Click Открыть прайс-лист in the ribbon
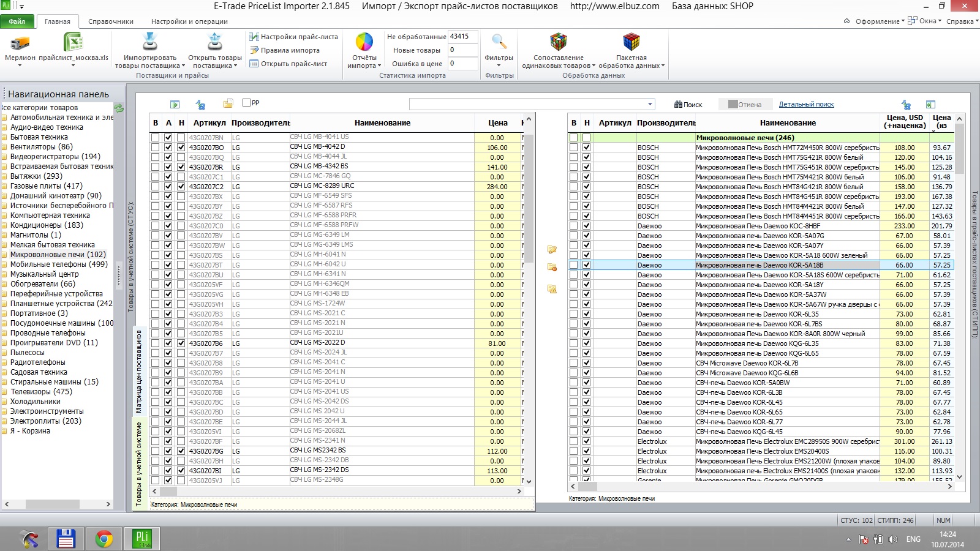The width and height of the screenshot is (980, 551). tap(288, 64)
